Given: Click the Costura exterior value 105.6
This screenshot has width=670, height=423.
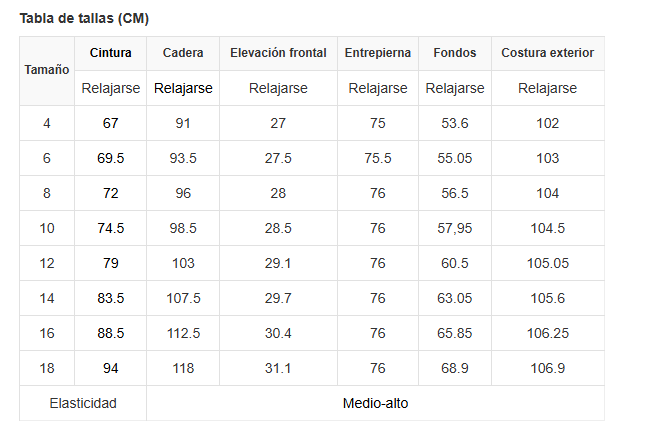Looking at the screenshot, I should (x=547, y=298).
